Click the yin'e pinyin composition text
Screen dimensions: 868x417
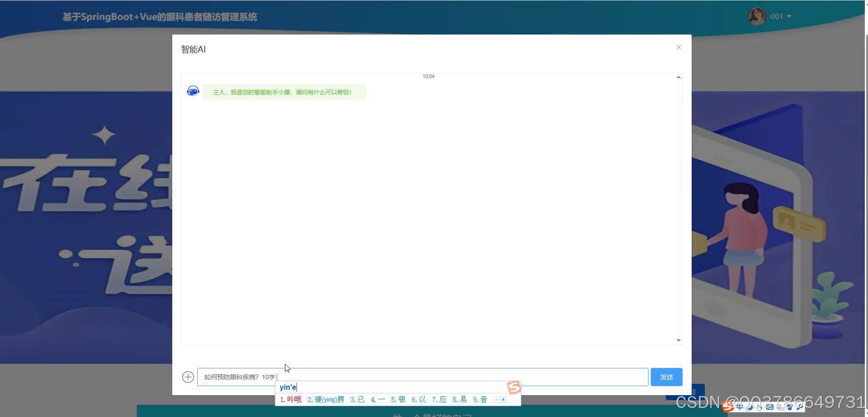pos(288,387)
